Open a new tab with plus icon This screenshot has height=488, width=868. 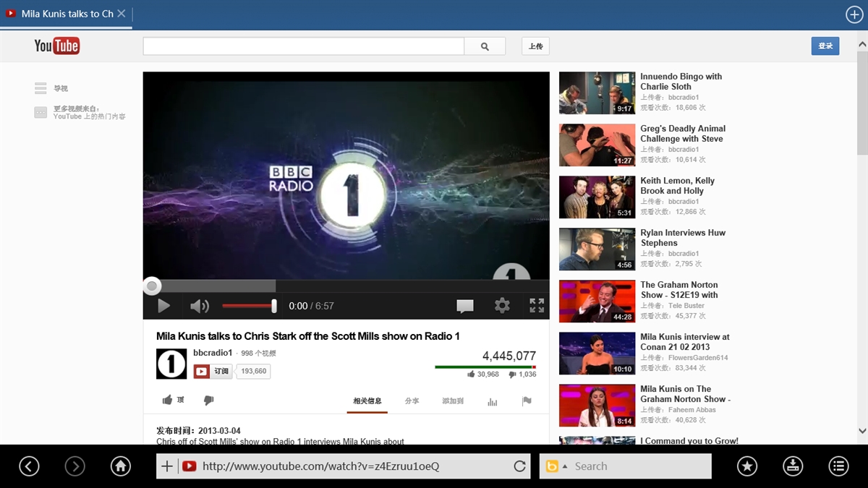pos(854,14)
